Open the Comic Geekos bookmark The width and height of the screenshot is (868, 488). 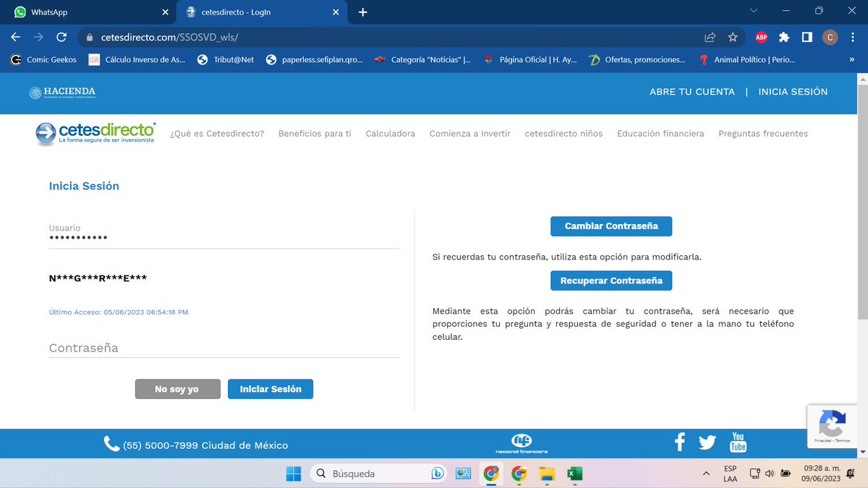pos(43,60)
